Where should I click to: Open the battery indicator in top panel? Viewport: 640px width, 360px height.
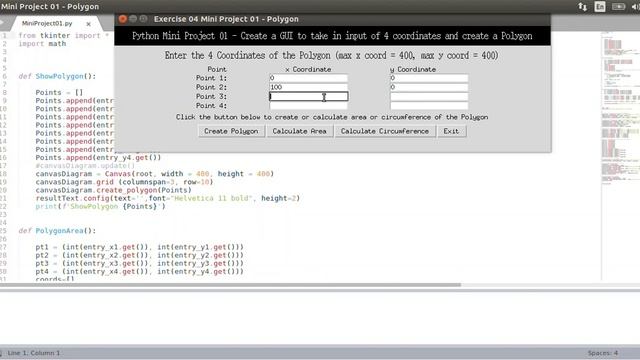tap(618, 7)
